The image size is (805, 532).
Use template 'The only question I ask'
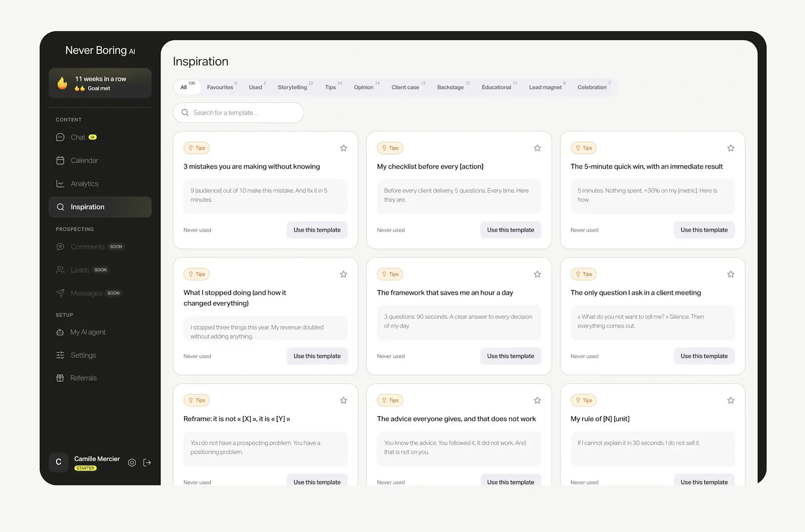click(x=704, y=356)
